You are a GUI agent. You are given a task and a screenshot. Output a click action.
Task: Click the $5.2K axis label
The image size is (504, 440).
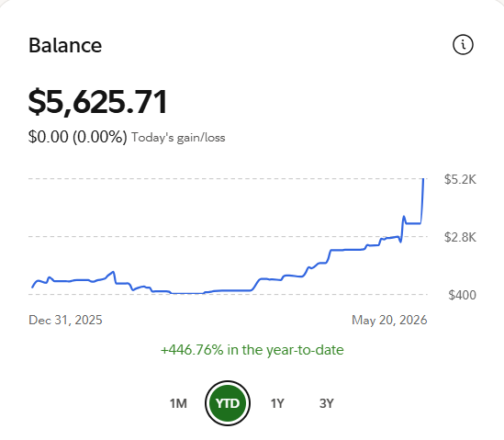pyautogui.click(x=460, y=179)
